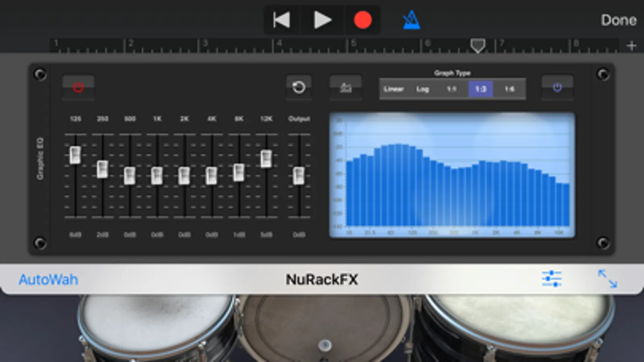The image size is (644, 362).
Task: Click the 12K band fader
Action: pyautogui.click(x=266, y=158)
